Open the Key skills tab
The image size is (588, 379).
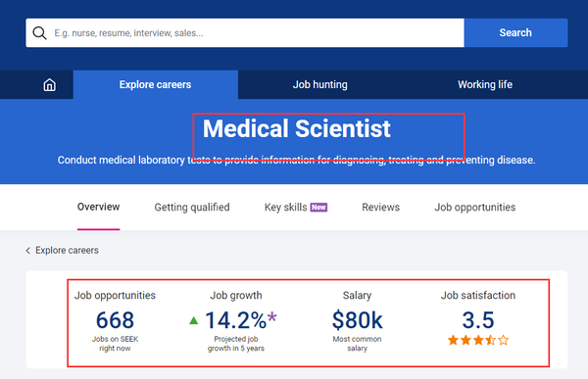click(286, 208)
